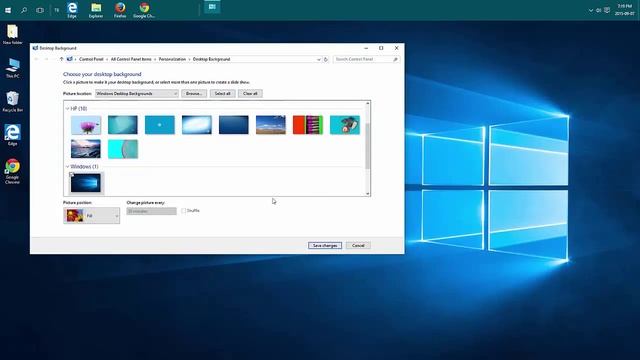
Task: Maximize the Desktop Background window
Action: point(381,48)
